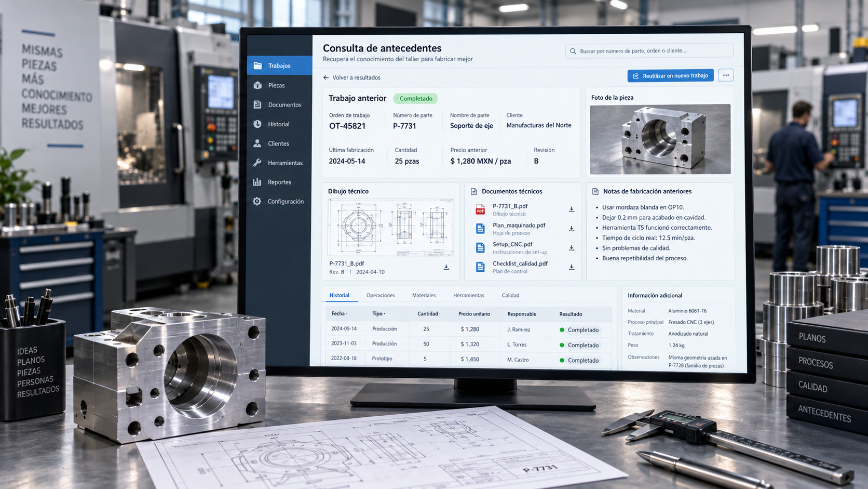Click Setup_CNC.pdf document icon
Image resolution: width=868 pixels, height=489 pixels.
point(480,248)
